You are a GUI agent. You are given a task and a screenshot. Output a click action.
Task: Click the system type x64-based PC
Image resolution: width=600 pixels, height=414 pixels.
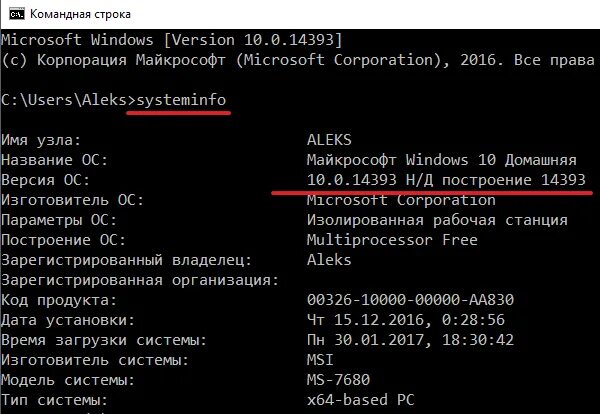pyautogui.click(x=364, y=400)
